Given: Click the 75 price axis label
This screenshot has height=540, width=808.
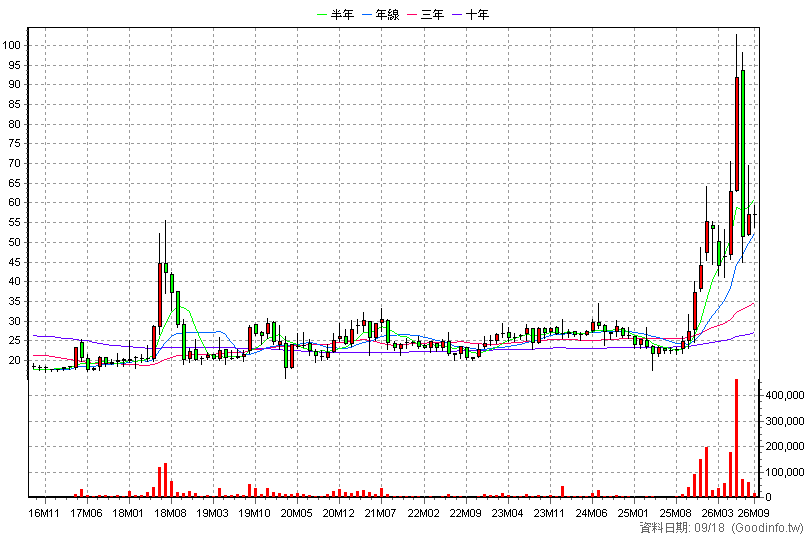Looking at the screenshot, I should (14, 144).
